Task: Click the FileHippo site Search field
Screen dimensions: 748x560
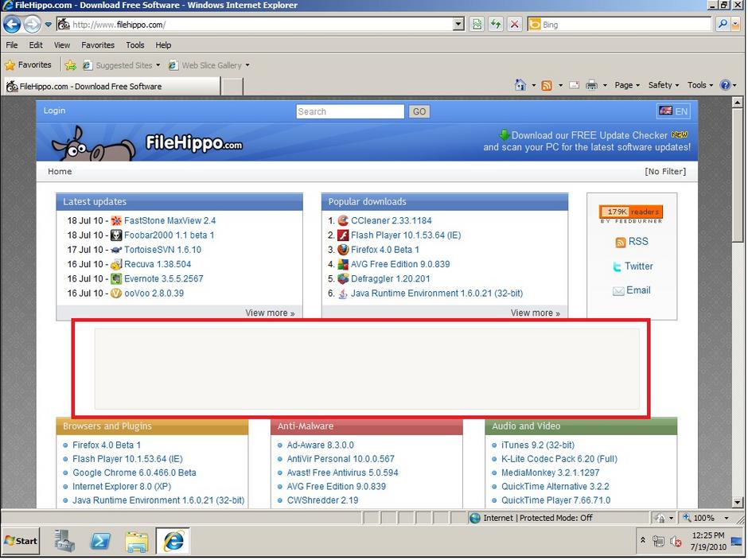Action: (350, 111)
